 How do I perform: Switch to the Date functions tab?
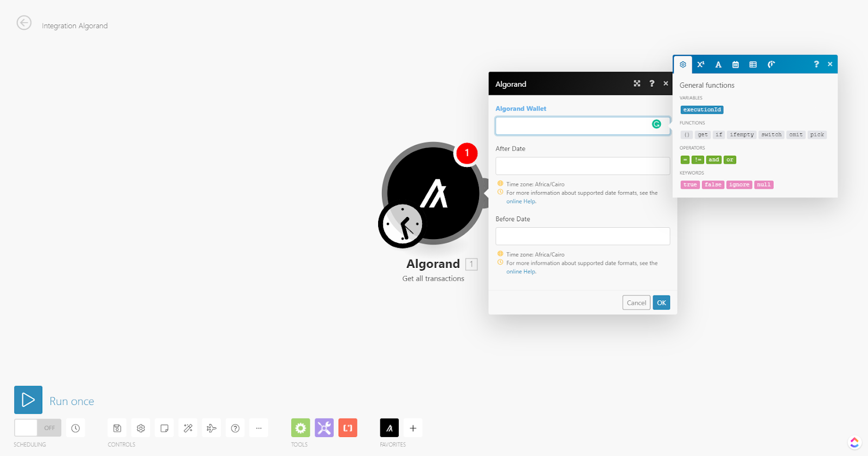click(736, 65)
